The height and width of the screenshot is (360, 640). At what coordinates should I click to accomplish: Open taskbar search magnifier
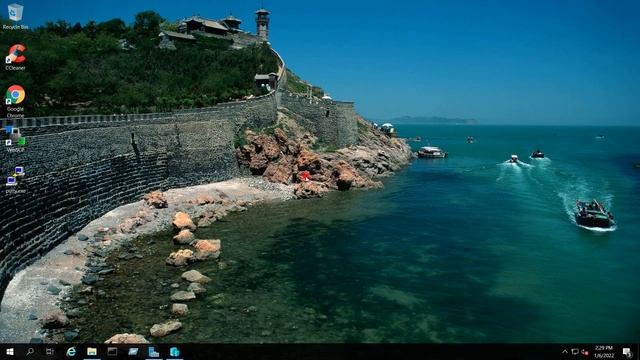pos(30,351)
